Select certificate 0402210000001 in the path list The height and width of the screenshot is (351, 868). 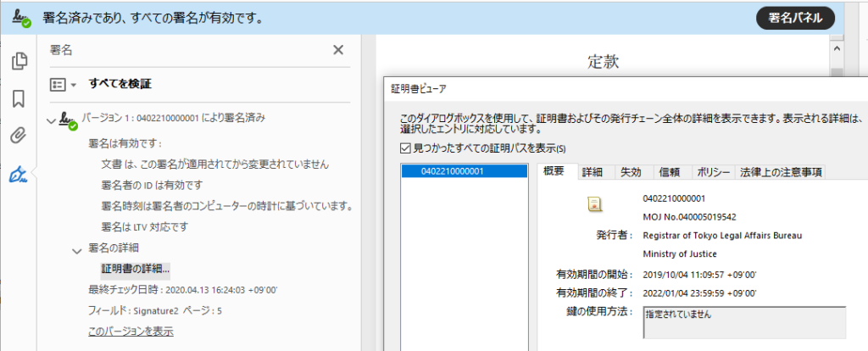pos(453,171)
